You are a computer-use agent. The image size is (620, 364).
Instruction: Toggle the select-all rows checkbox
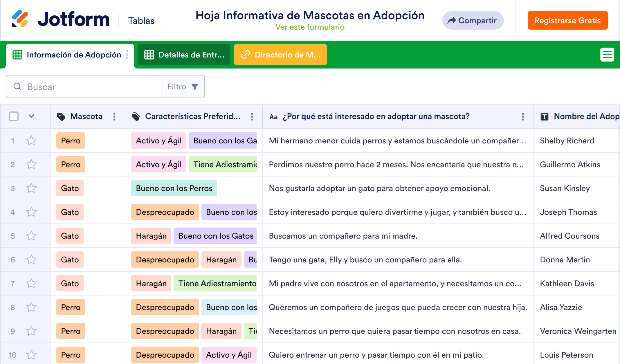click(x=14, y=116)
